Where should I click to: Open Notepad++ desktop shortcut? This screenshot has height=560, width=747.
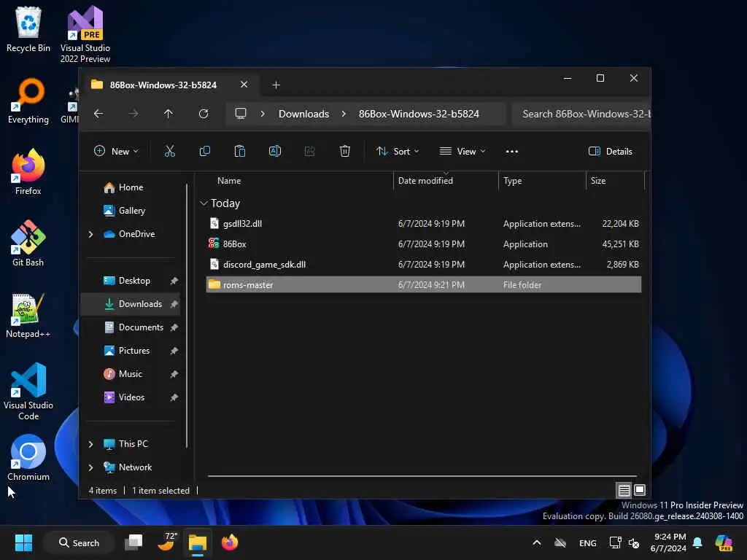tap(28, 315)
